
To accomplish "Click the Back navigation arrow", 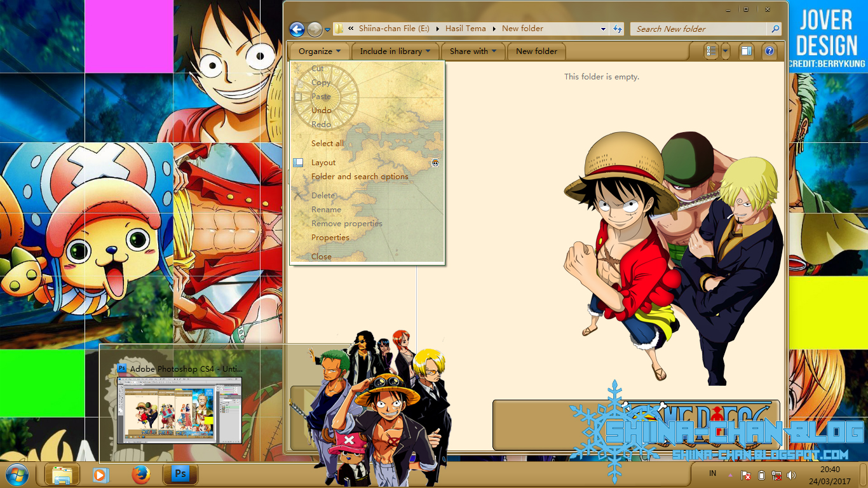I will pyautogui.click(x=297, y=29).
